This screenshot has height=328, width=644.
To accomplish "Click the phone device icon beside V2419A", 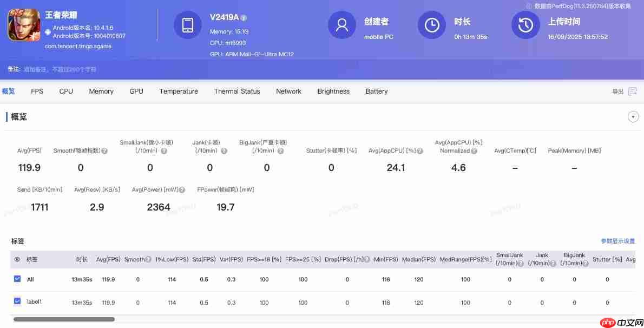I will [188, 24].
